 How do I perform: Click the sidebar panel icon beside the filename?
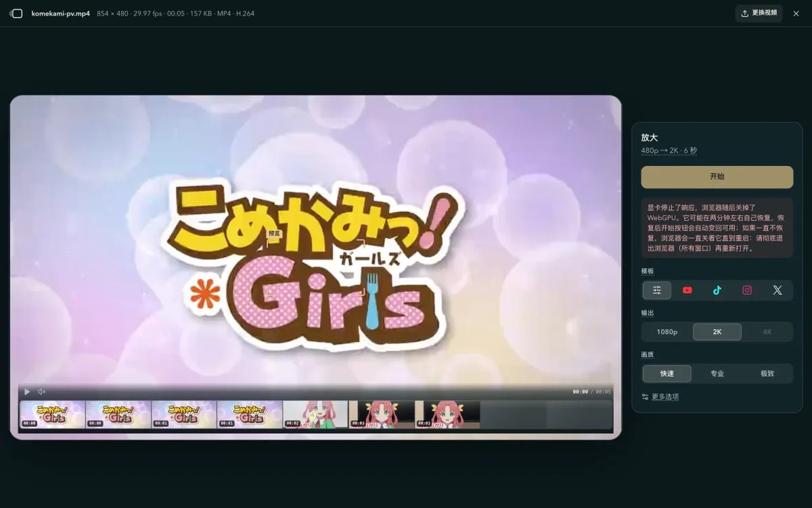pyautogui.click(x=16, y=14)
